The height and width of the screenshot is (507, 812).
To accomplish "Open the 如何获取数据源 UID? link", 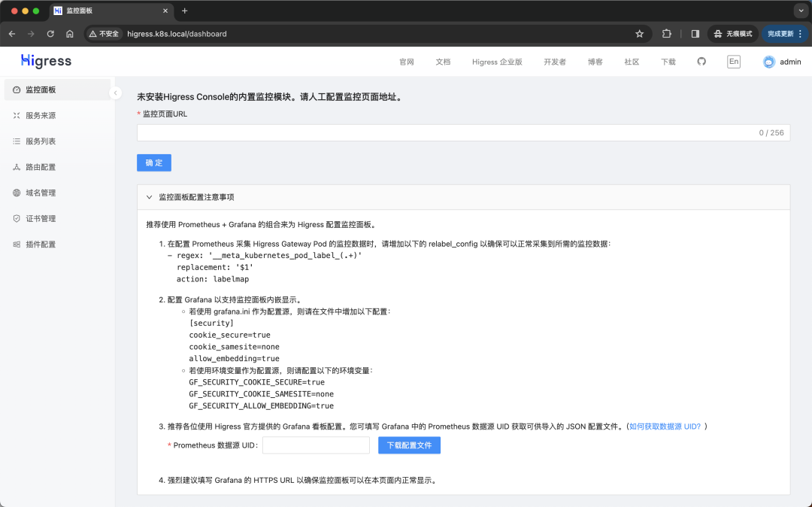I will [x=665, y=427].
